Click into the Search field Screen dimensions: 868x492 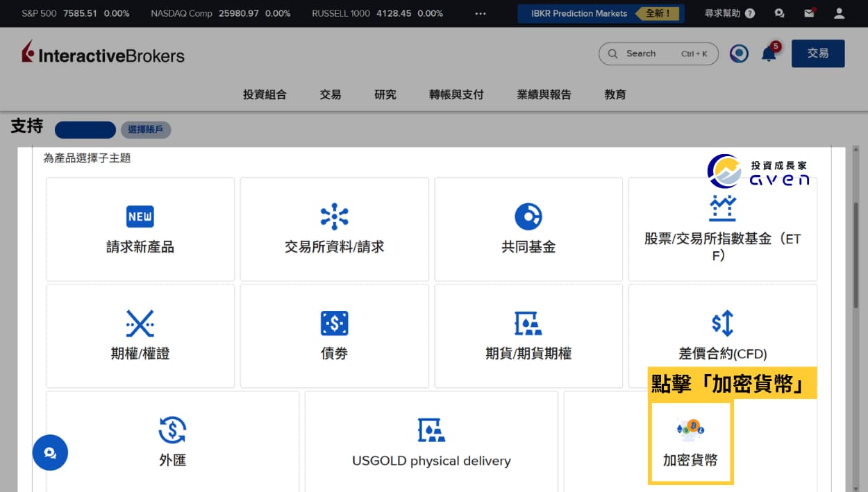658,53
